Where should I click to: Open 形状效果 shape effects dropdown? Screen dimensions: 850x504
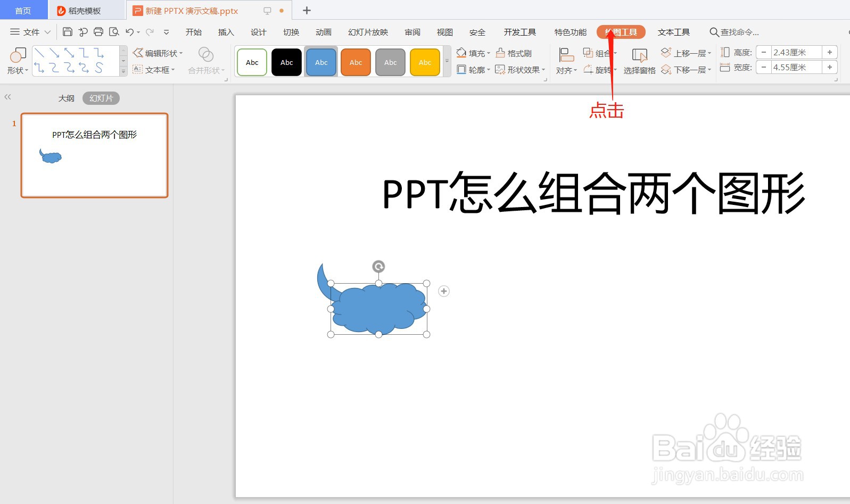tap(520, 70)
